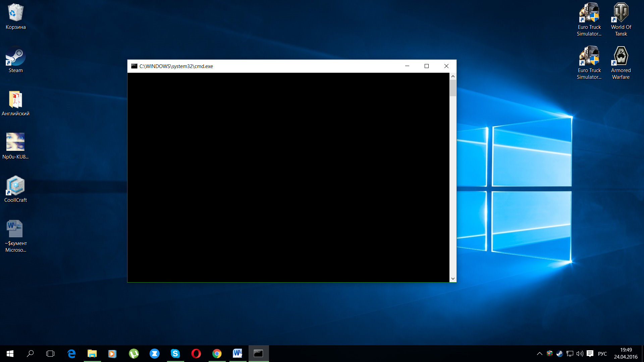Image resolution: width=644 pixels, height=362 pixels.
Task: Open the Opera browser from taskbar
Action: (196, 354)
